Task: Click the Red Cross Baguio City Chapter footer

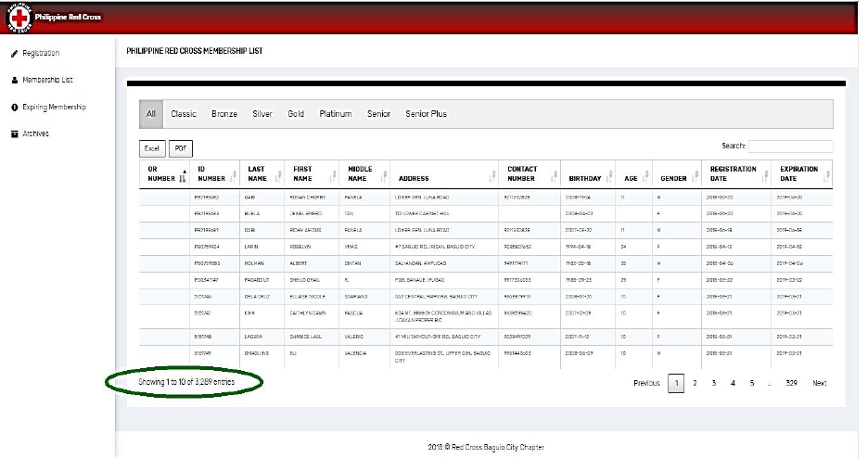Action: click(x=486, y=447)
